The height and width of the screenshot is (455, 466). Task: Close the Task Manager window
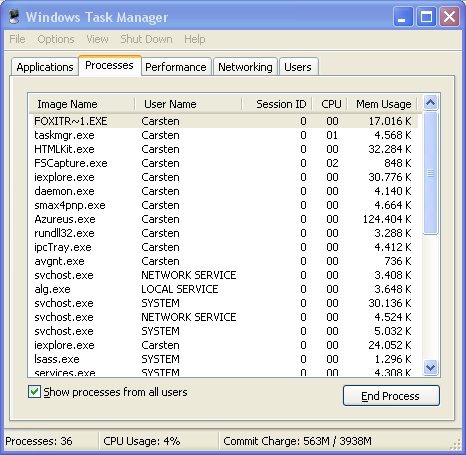click(x=449, y=17)
